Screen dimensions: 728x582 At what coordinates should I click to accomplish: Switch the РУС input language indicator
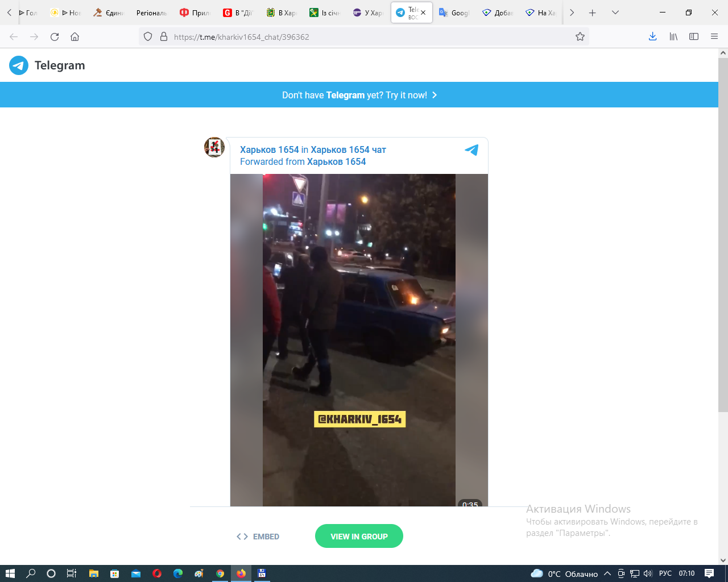tap(665, 573)
